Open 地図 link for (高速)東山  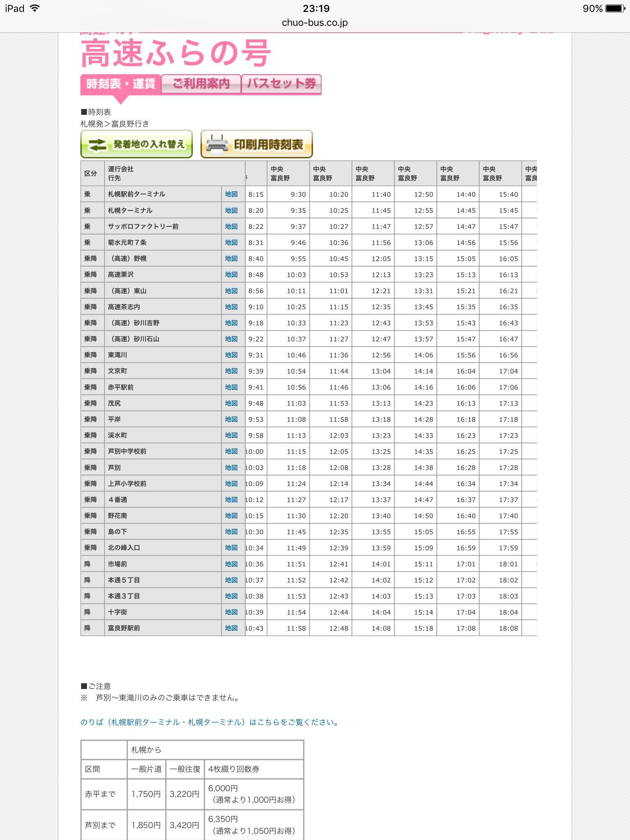coord(231,291)
